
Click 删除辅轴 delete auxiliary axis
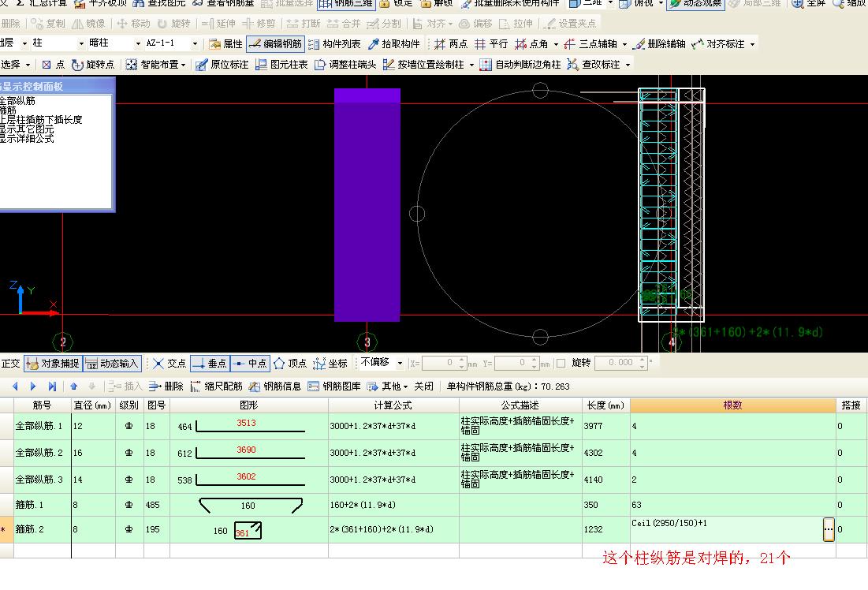(x=659, y=43)
